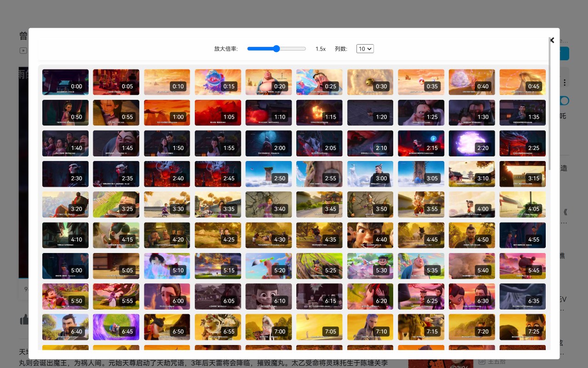Seek to 0:50 thumbnail
588x368 pixels.
tap(66, 113)
